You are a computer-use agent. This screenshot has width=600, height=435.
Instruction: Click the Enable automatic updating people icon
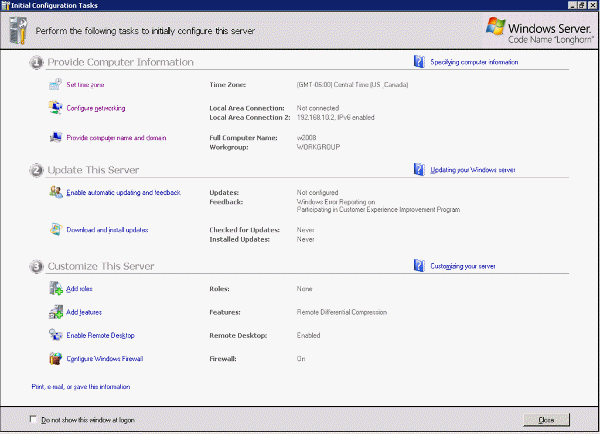56,192
